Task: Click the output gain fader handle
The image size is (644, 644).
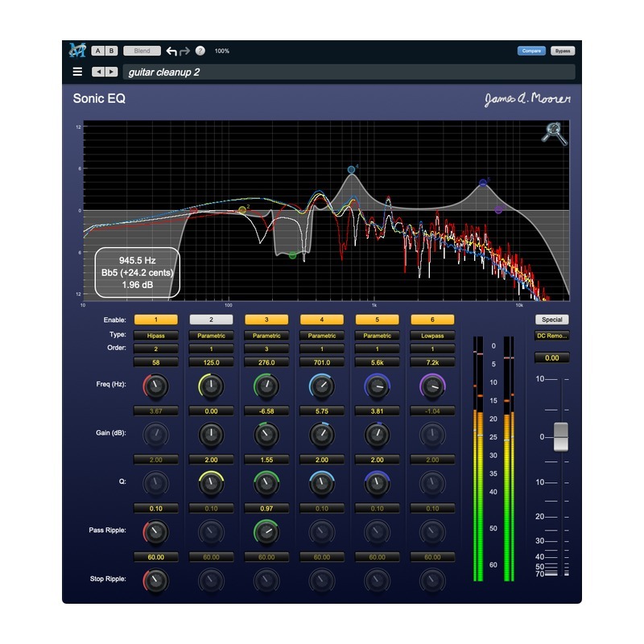Action: [x=560, y=436]
